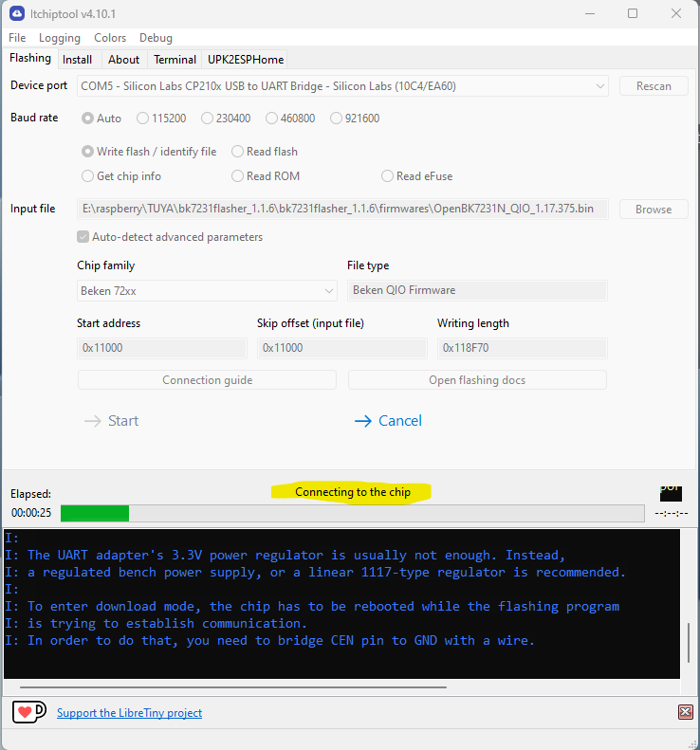Viewport: 700px width, 750px height.
Task: Select Auto baud rate
Action: [x=101, y=119]
